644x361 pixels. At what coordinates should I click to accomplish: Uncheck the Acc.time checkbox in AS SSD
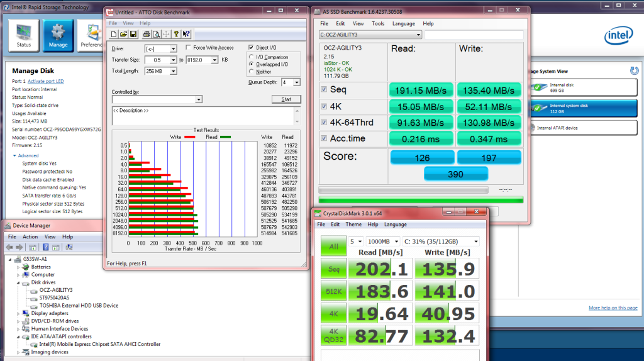coord(324,138)
